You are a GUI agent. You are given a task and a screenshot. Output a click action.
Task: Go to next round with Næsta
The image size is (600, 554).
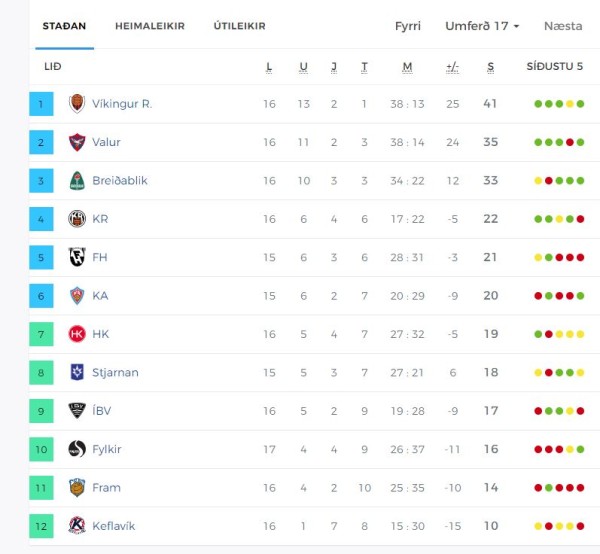tap(563, 26)
